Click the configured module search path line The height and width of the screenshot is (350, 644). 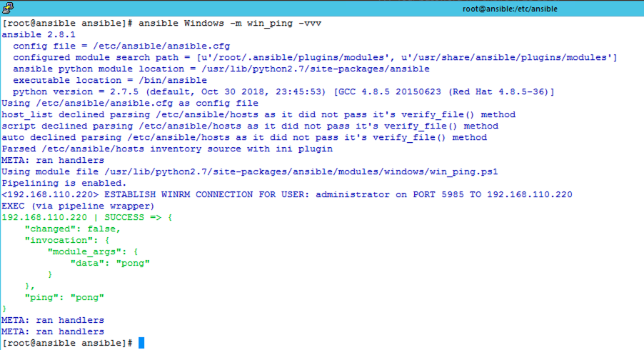tap(314, 57)
